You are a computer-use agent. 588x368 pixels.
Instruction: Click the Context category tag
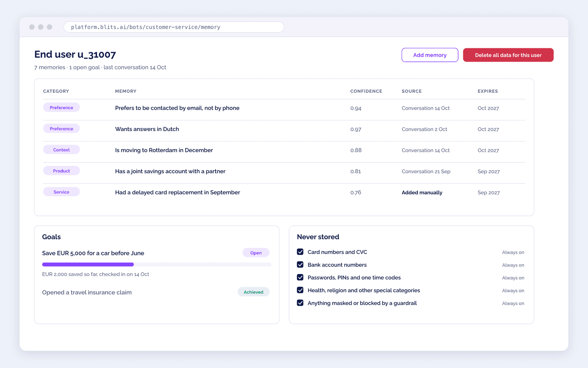click(61, 149)
